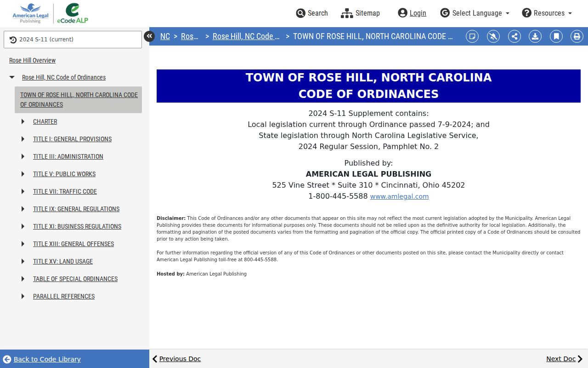This screenshot has width=588, height=368.
Task: Expand Title III: Administration arrow
Action: point(23,156)
